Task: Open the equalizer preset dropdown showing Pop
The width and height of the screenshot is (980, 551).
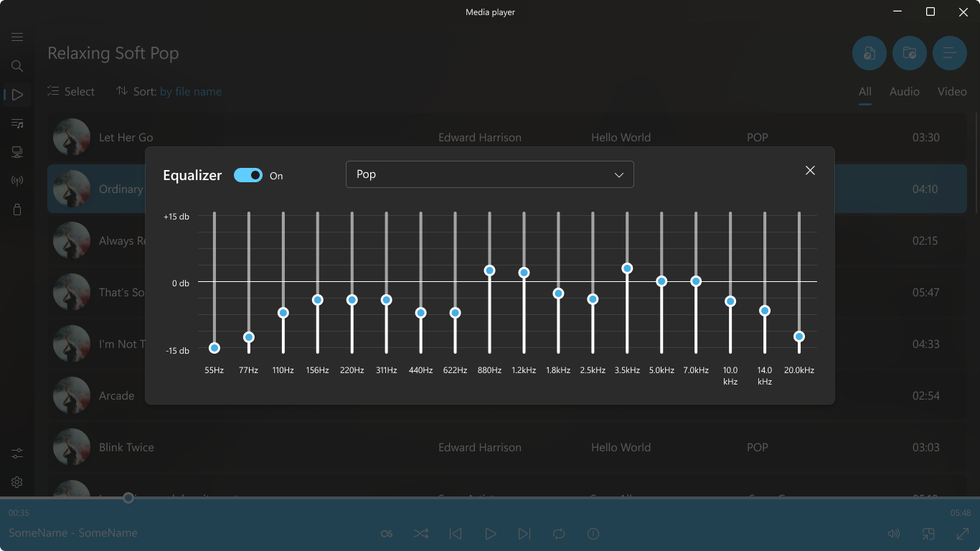Action: coord(490,174)
